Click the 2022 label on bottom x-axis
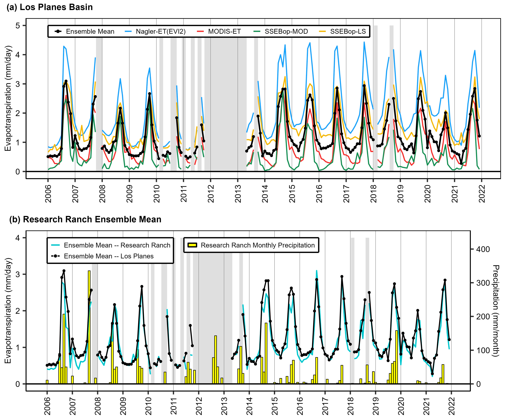Screen dimensions: 505x420 pyautogui.click(x=452, y=406)
